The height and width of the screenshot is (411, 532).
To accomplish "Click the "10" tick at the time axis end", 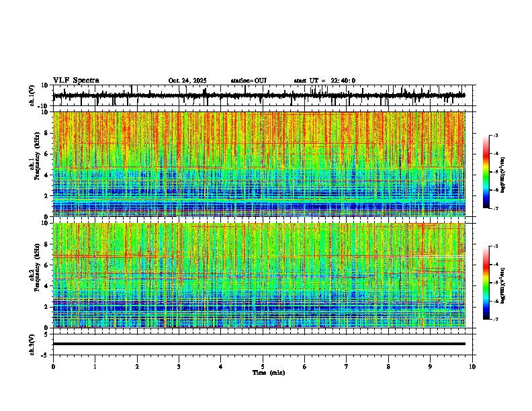I will (472, 367).
